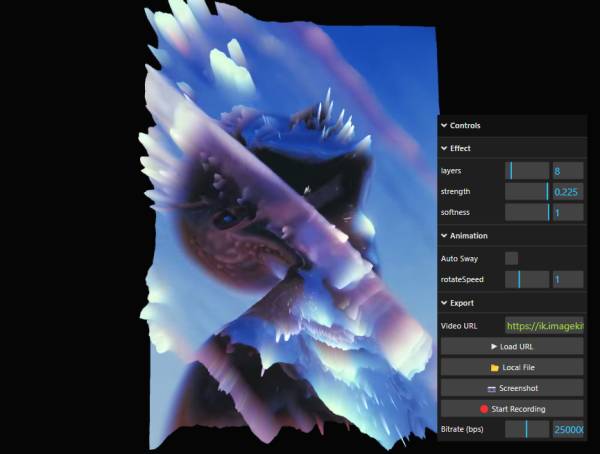Focus the strength value field showing 0.225

[567, 192]
